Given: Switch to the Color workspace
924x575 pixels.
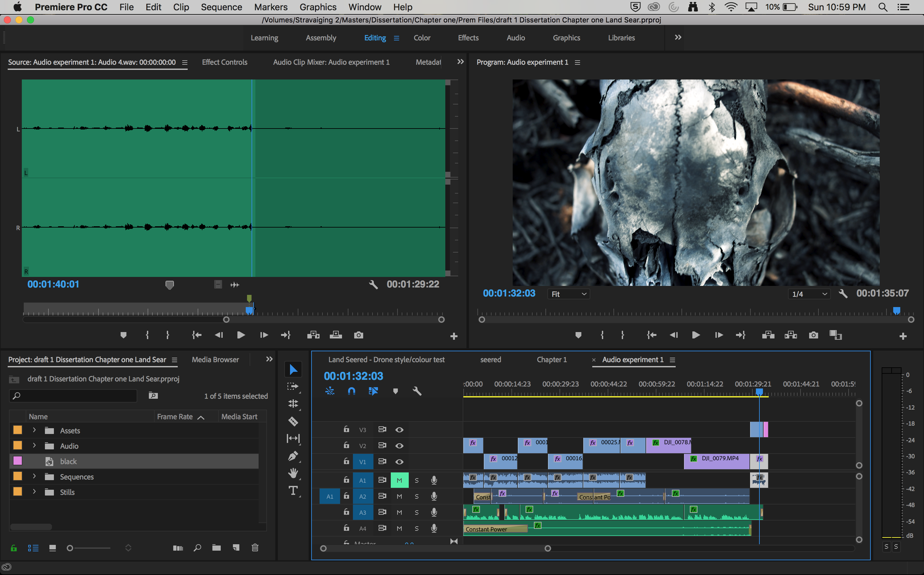Looking at the screenshot, I should tap(422, 37).
